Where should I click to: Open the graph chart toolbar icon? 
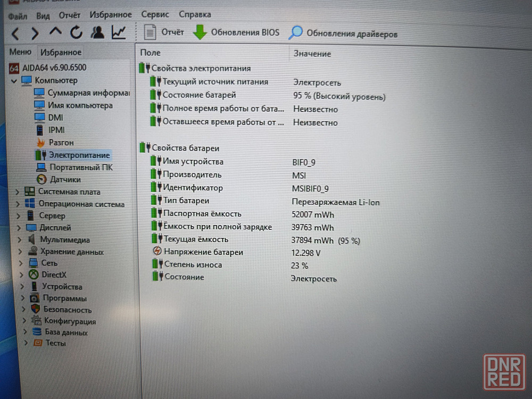(x=118, y=33)
